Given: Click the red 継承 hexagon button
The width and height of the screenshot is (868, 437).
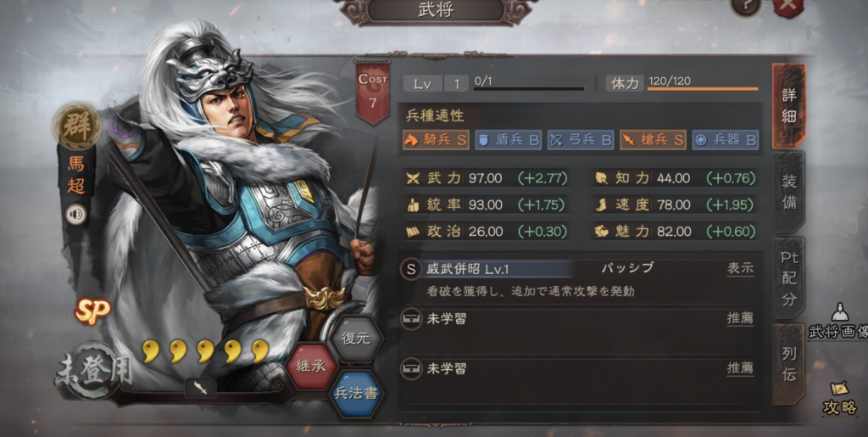Looking at the screenshot, I should click(310, 366).
